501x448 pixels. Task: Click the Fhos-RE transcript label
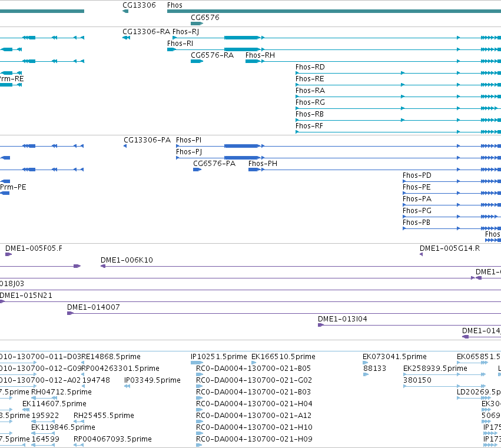(310, 79)
